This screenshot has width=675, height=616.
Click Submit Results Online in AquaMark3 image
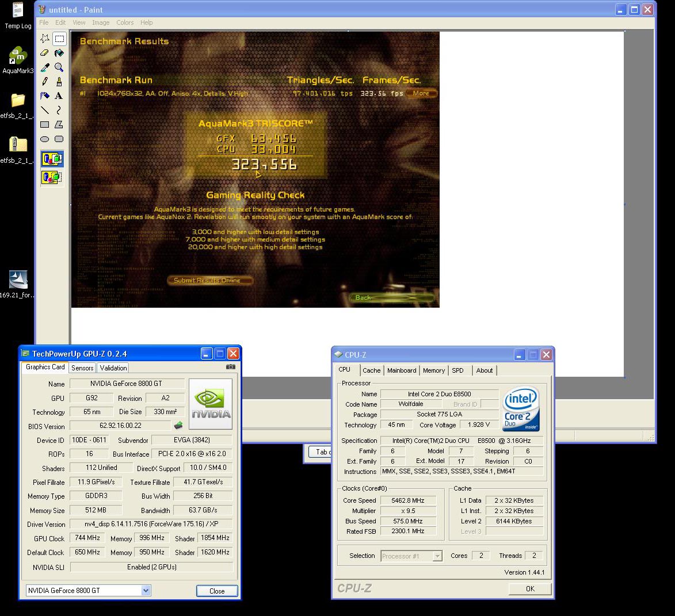(x=209, y=281)
